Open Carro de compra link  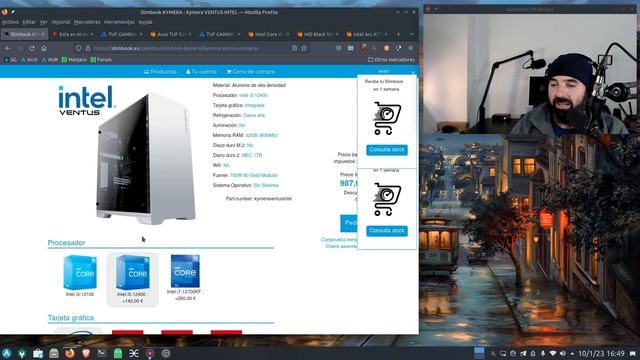(x=251, y=71)
